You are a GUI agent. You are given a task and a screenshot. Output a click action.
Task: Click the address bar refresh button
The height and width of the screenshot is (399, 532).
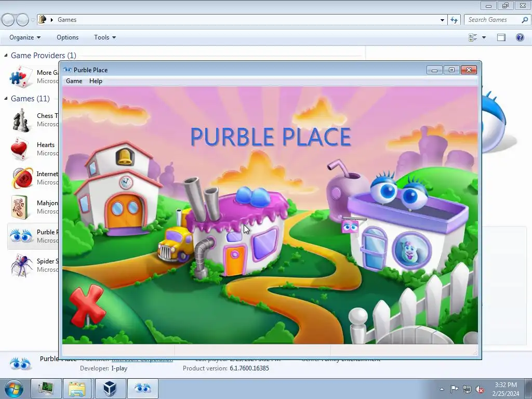click(x=454, y=20)
